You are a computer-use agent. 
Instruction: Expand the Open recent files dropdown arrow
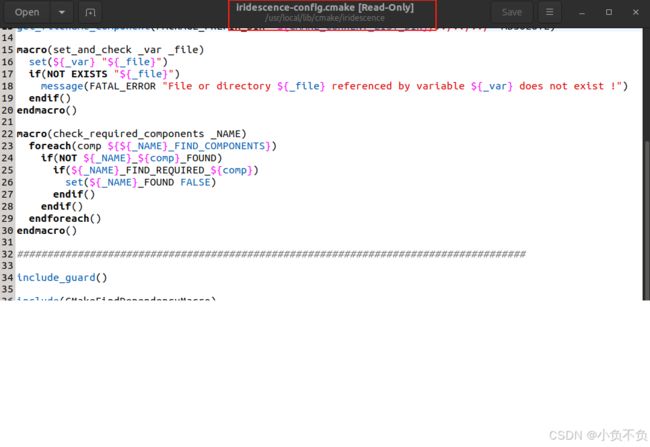pos(62,12)
